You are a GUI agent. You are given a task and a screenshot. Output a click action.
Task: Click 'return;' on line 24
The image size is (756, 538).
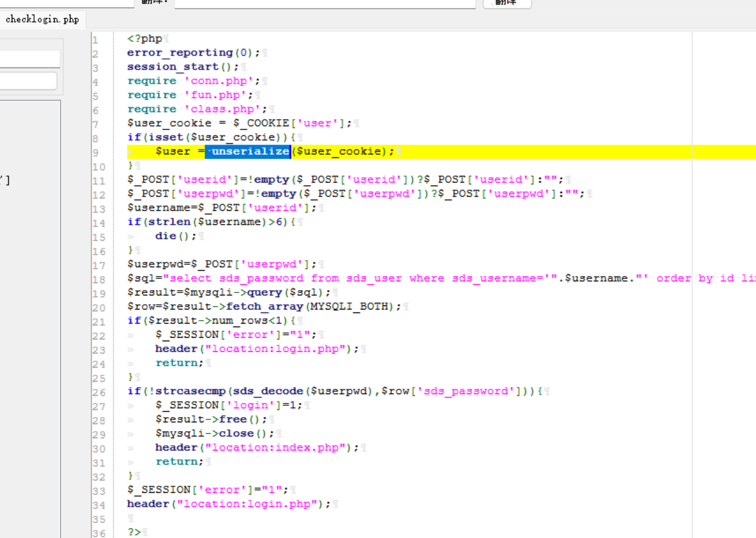179,363
